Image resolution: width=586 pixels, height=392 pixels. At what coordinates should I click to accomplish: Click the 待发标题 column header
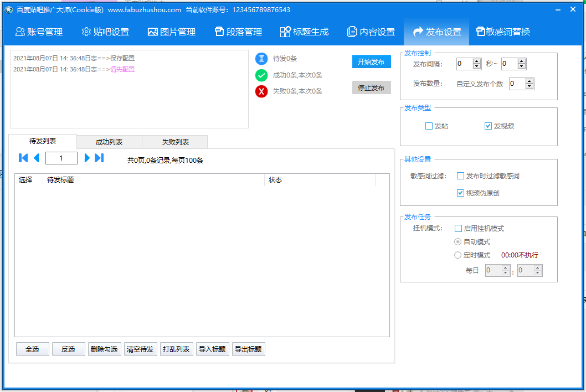tap(154, 180)
